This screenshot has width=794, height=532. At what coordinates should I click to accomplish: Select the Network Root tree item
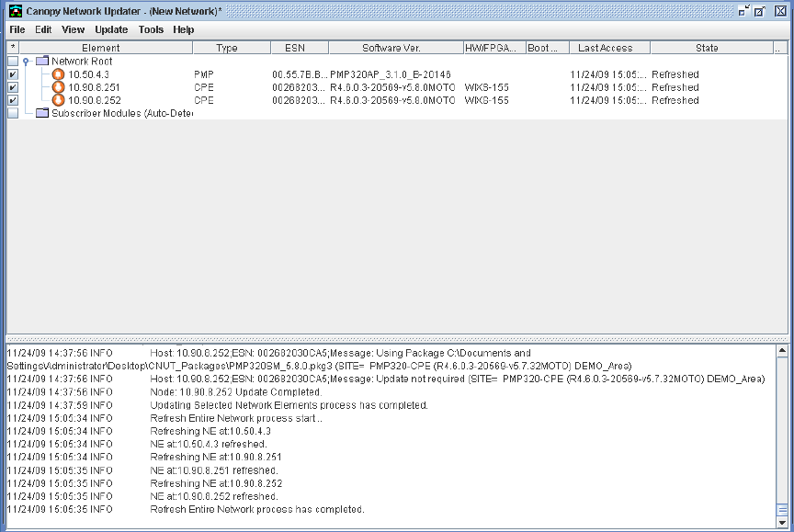[82, 62]
